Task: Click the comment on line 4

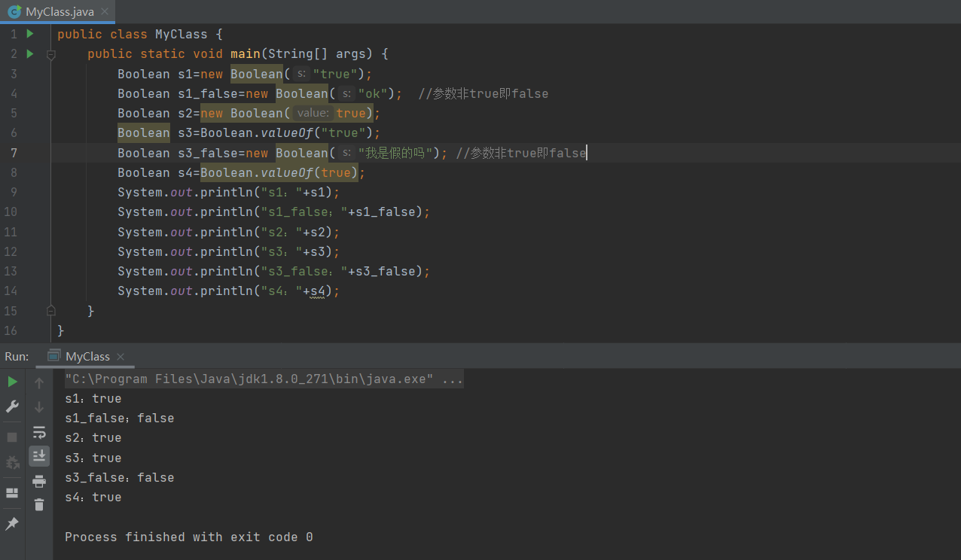Action: click(x=484, y=93)
